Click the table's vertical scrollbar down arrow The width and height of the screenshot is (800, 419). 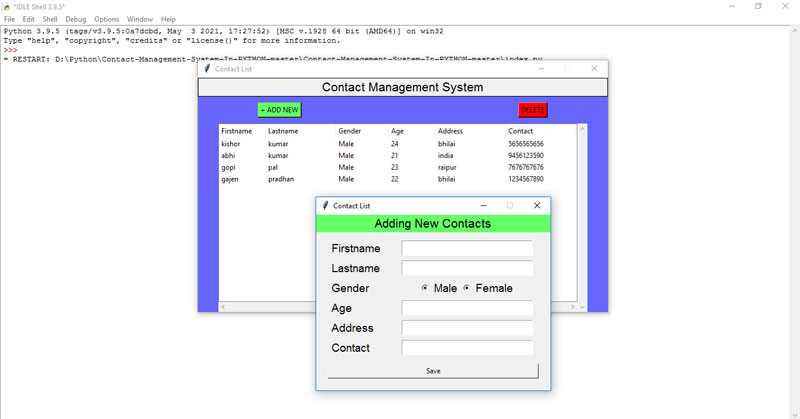point(582,307)
